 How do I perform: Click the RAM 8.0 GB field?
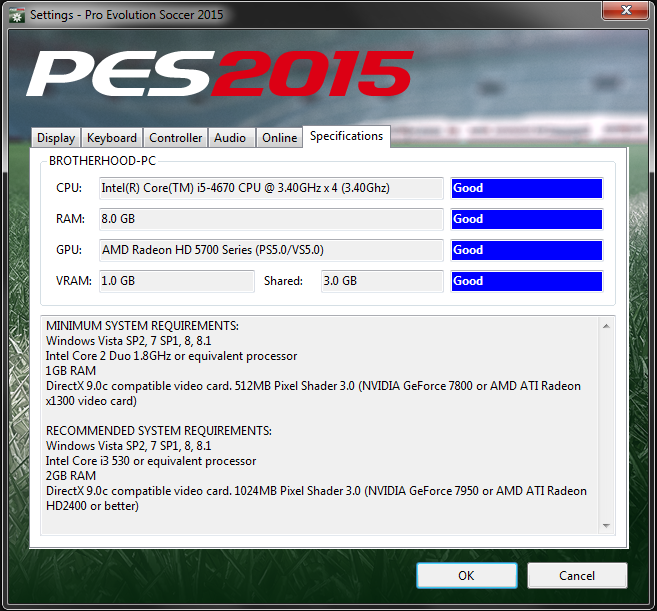(271, 219)
